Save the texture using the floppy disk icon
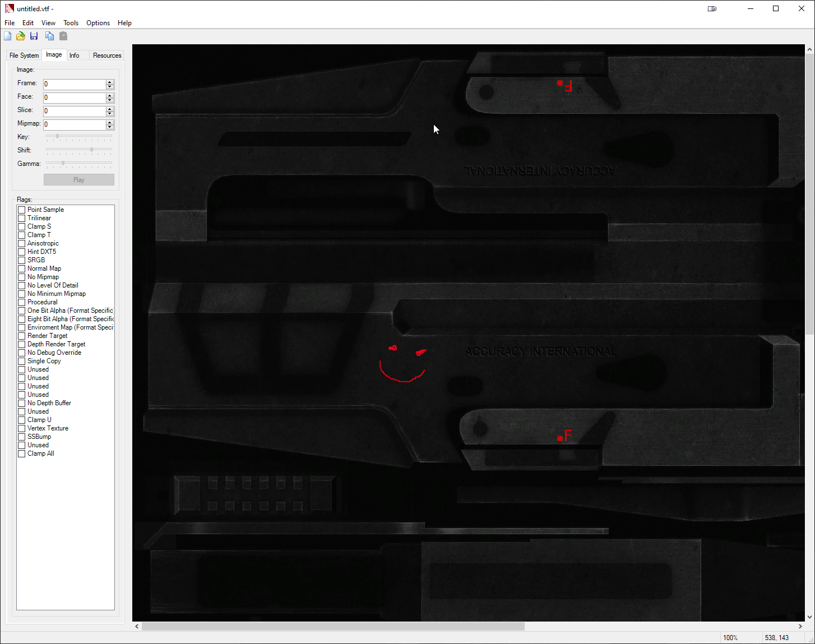Screen dimensions: 815x644 (34, 36)
